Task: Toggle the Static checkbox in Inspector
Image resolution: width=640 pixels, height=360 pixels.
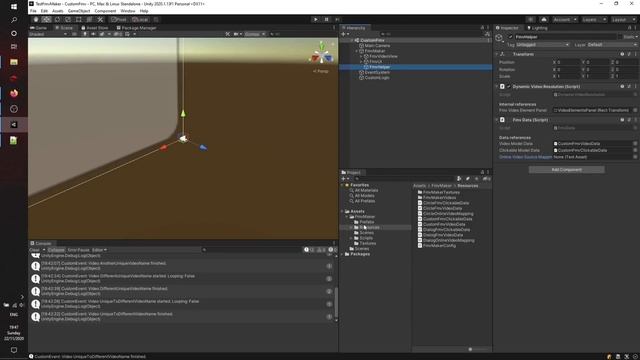Action: [x=620, y=37]
